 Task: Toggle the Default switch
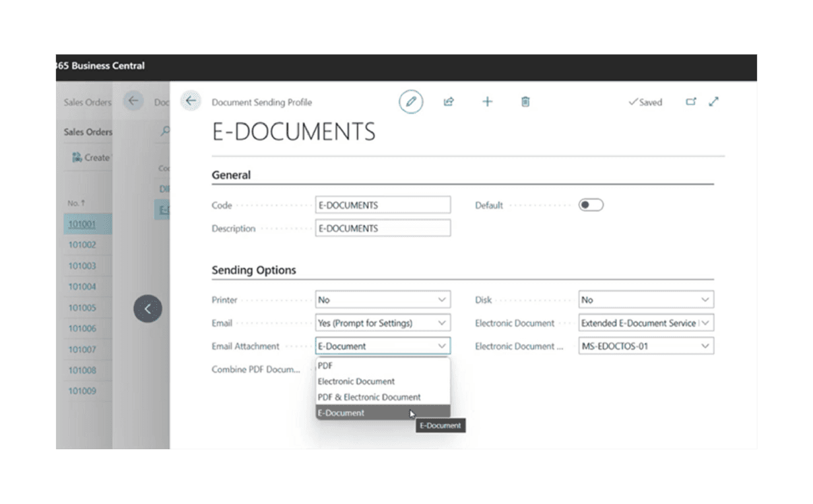click(x=591, y=205)
